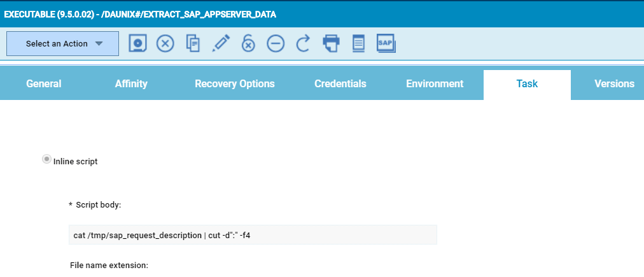Switch to the Environment tab
The image size is (644, 277).
[x=435, y=84]
